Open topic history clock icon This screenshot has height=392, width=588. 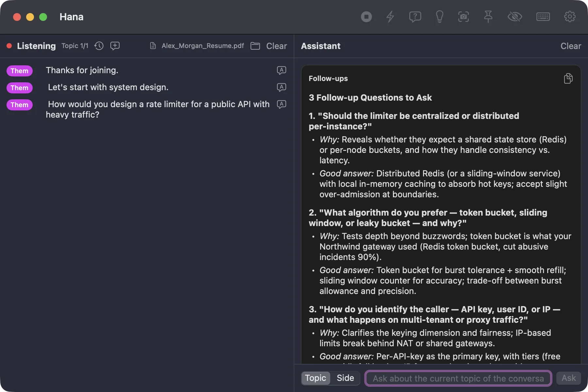(x=99, y=46)
